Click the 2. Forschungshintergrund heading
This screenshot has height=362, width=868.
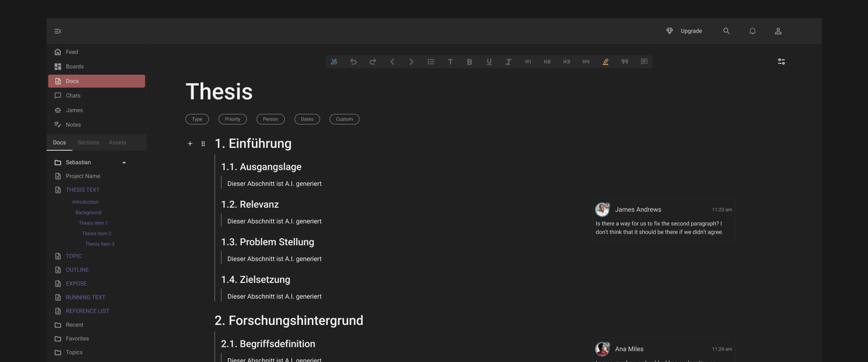coord(289,320)
